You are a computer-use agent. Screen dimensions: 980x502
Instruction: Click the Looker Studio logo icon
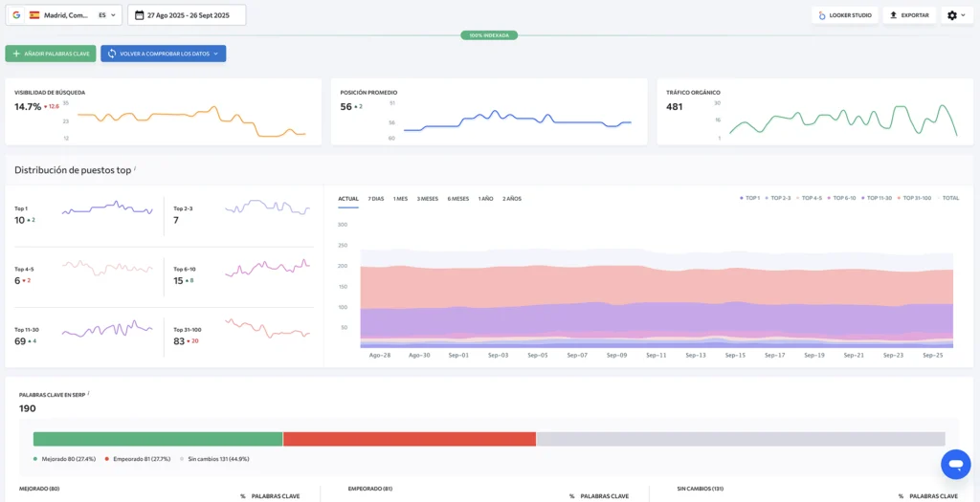click(821, 15)
